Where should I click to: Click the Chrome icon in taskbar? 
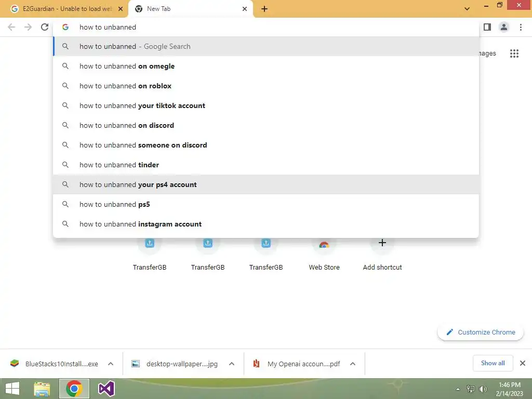click(74, 389)
